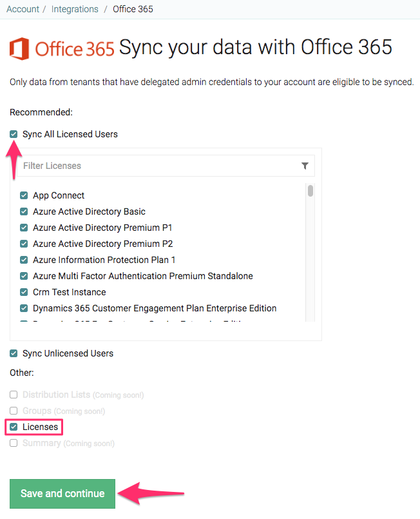Go to the Account breadcrumb
420x519 pixels.
[23, 9]
